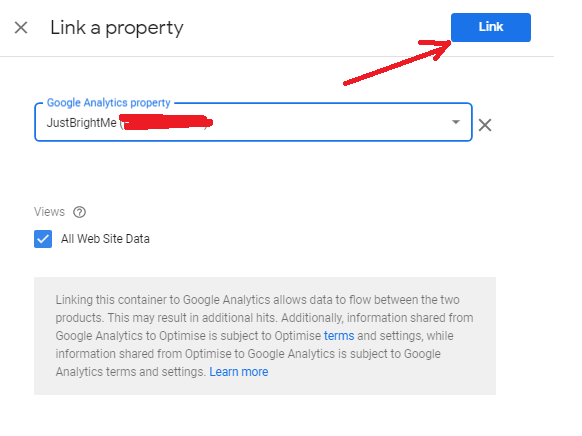Click the red redacted property ID
Viewport: 582px width, 436px height.
166,122
